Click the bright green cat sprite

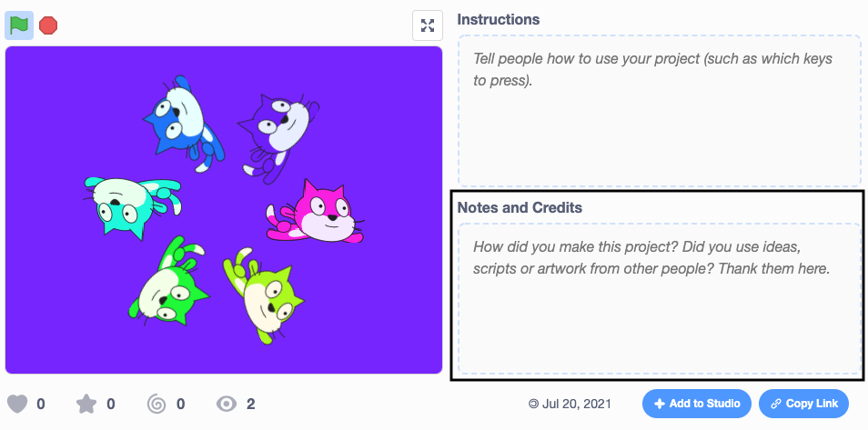(x=170, y=283)
